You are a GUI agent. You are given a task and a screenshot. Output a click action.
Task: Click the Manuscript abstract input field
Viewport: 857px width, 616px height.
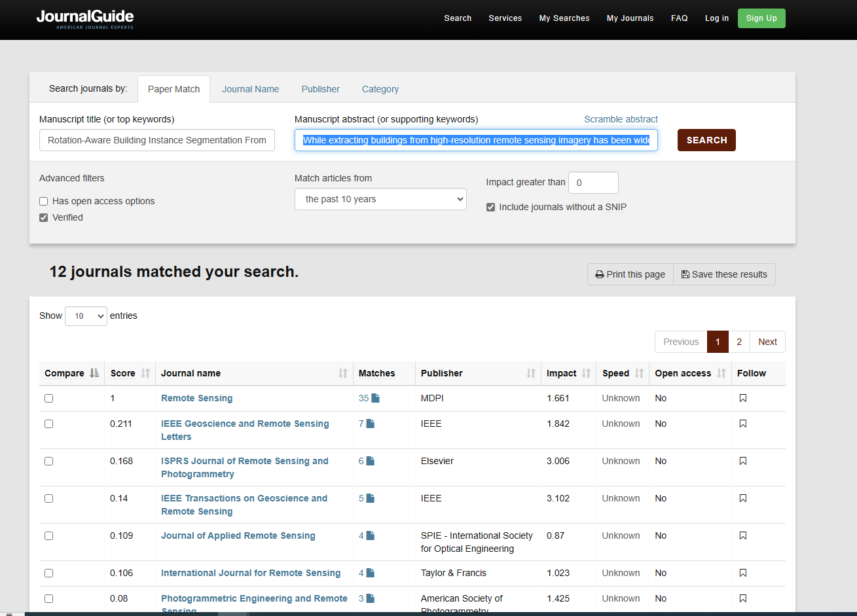point(476,140)
